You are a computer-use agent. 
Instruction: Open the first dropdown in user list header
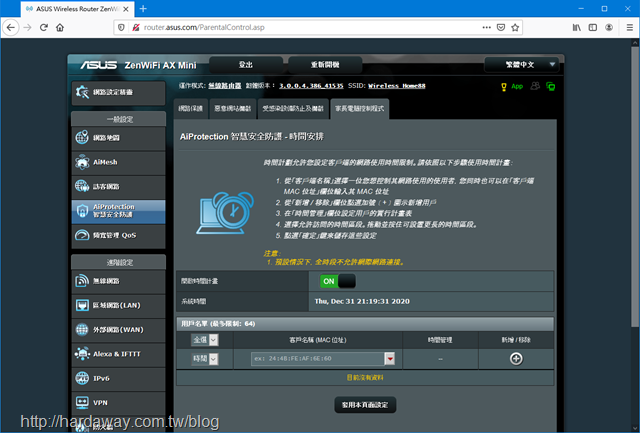(x=205, y=340)
